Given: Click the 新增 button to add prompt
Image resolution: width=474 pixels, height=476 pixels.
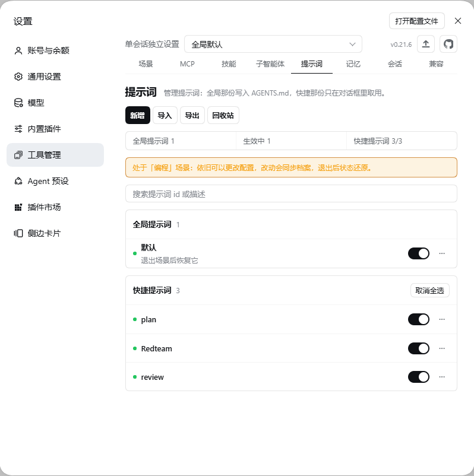Looking at the screenshot, I should [138, 115].
